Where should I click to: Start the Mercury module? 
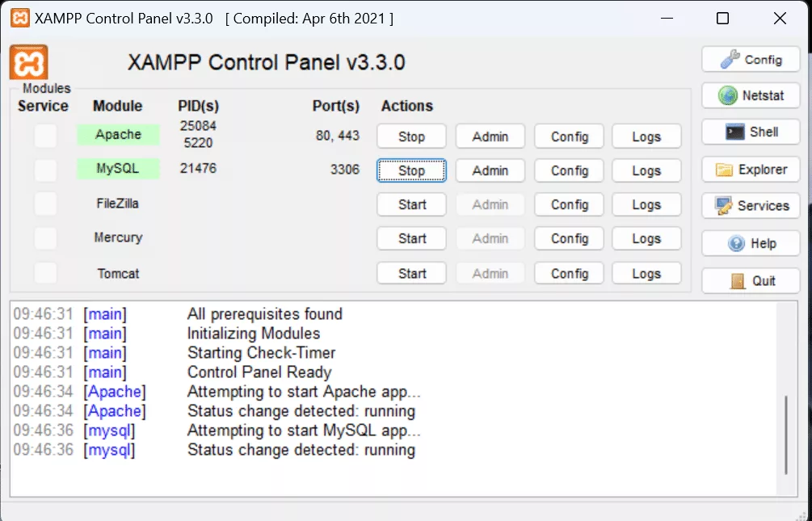411,239
